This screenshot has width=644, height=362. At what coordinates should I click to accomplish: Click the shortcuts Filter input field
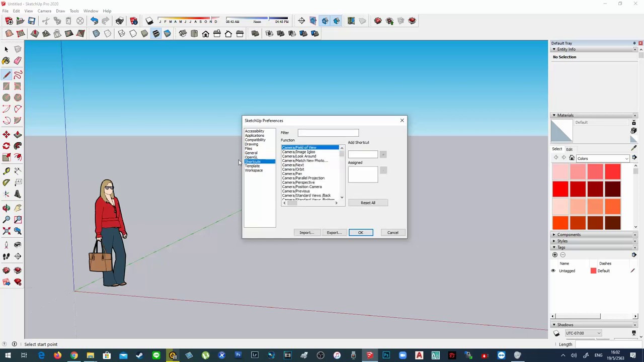click(328, 133)
